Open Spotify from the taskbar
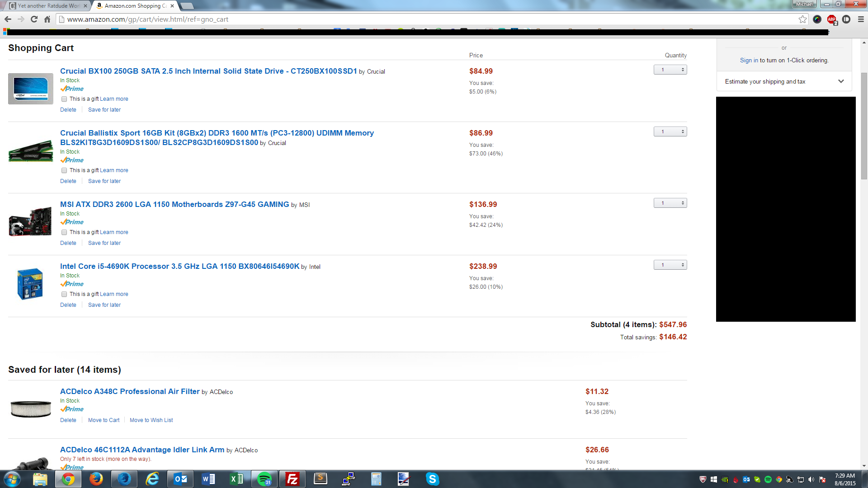 [264, 479]
